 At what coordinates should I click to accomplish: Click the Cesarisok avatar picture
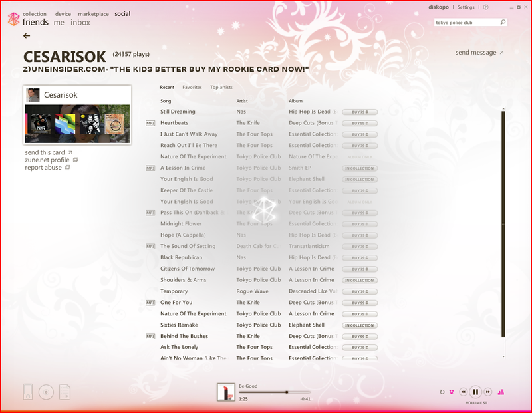(x=33, y=95)
